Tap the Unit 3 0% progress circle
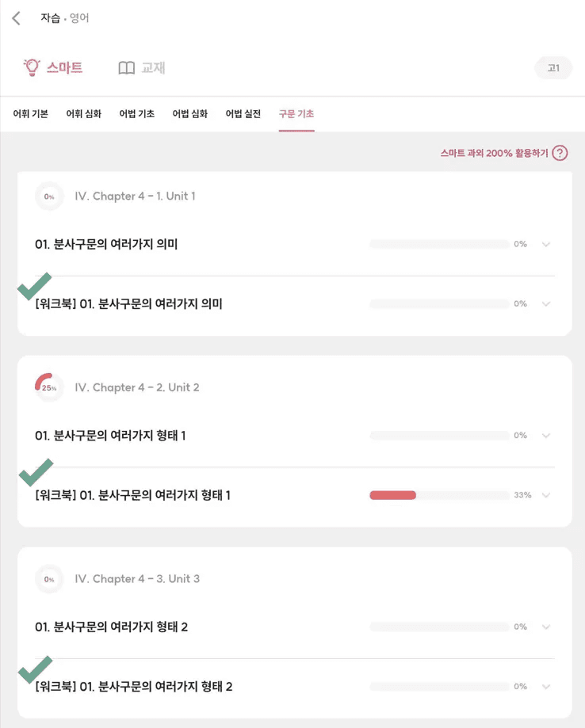Screen dimensions: 585x728 [49, 579]
